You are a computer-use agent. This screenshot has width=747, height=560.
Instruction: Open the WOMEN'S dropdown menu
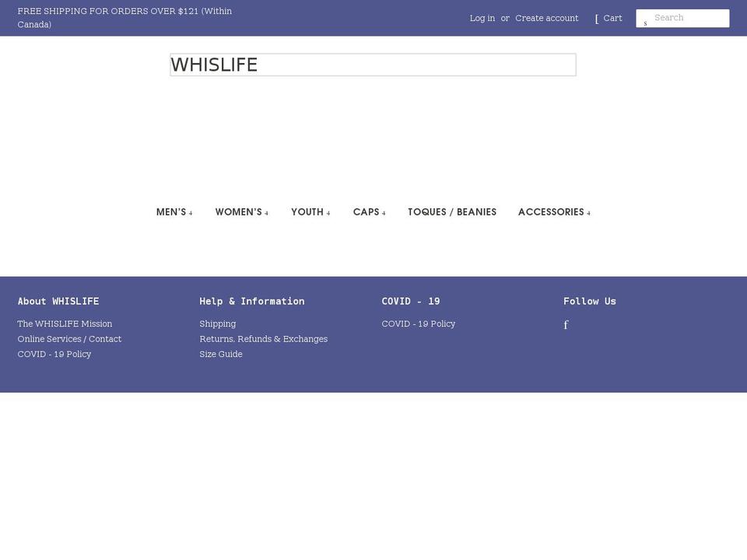(241, 212)
